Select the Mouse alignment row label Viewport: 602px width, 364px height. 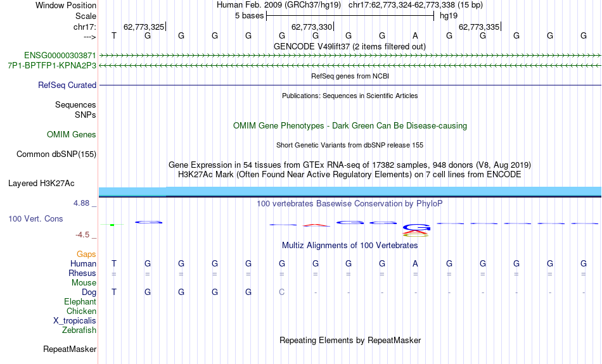(84, 283)
